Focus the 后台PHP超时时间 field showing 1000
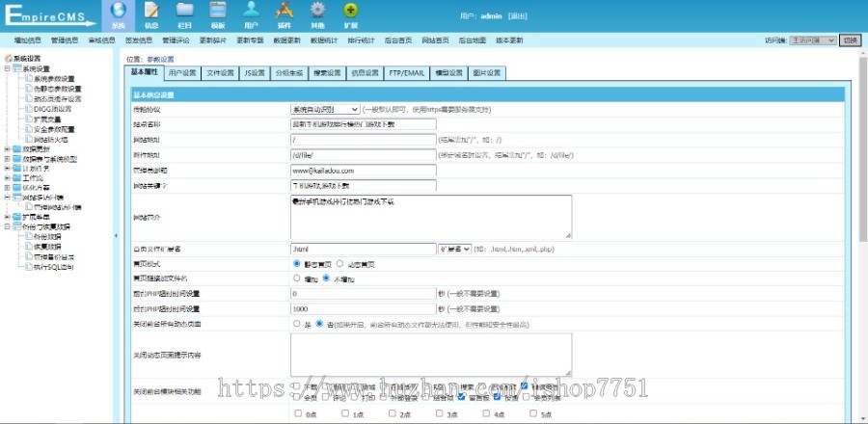 pyautogui.click(x=364, y=309)
